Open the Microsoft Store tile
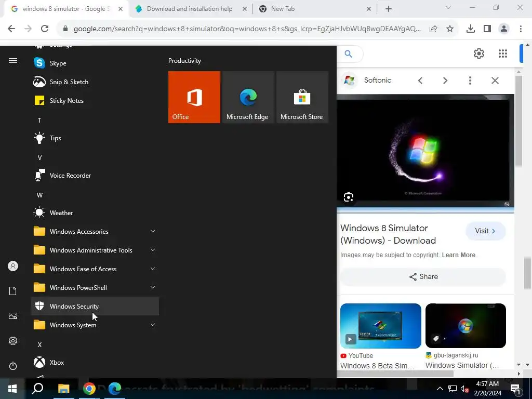 pyautogui.click(x=302, y=97)
